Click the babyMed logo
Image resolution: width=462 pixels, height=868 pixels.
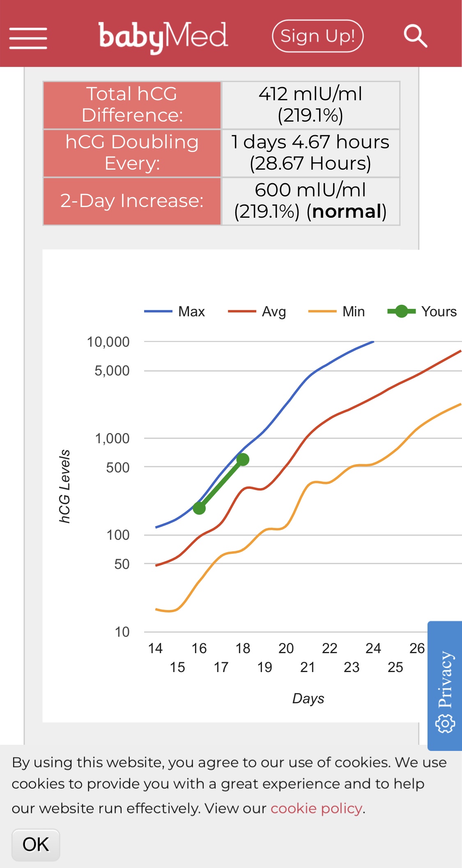[x=163, y=37]
